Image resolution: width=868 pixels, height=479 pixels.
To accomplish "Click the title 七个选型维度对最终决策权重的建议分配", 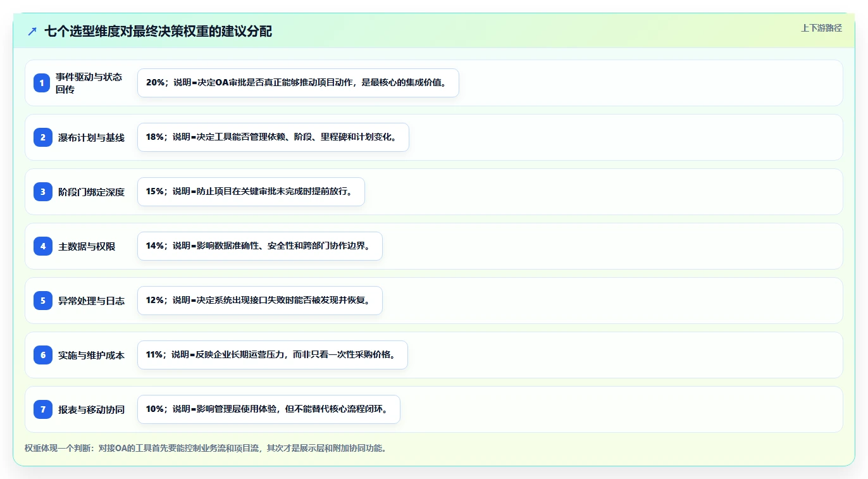I will [158, 31].
